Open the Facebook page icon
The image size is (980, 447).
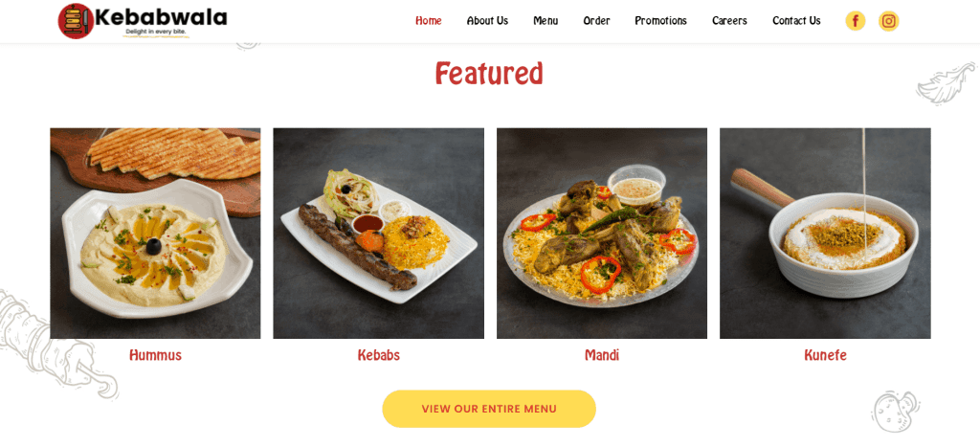click(x=855, y=21)
